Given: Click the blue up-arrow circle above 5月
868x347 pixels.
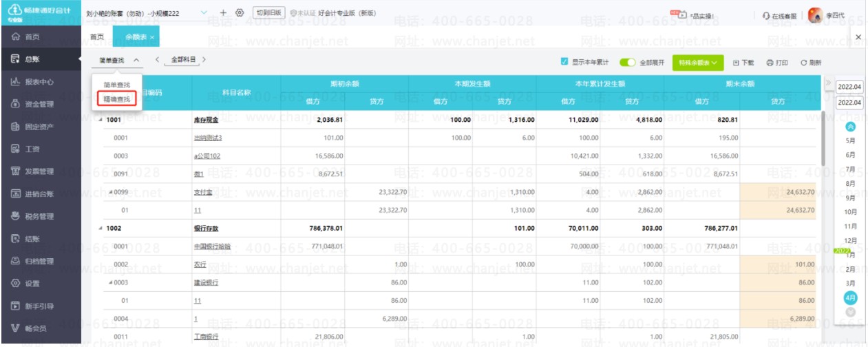Looking at the screenshot, I should (x=850, y=127).
